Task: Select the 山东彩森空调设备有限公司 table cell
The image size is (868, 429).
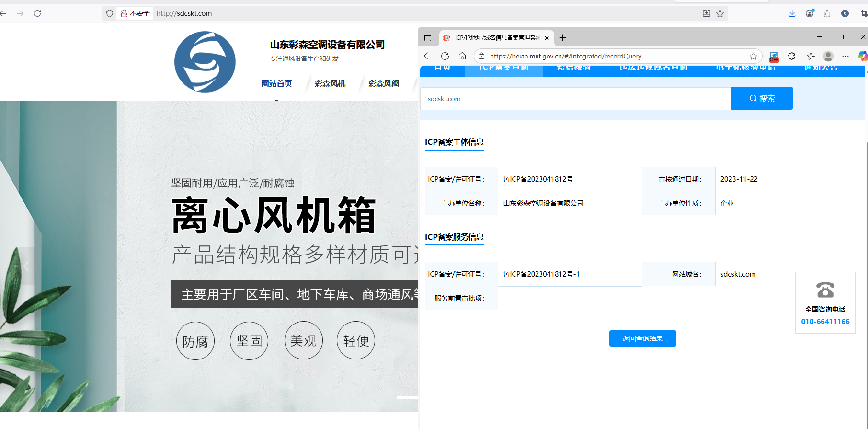Action: [570, 203]
